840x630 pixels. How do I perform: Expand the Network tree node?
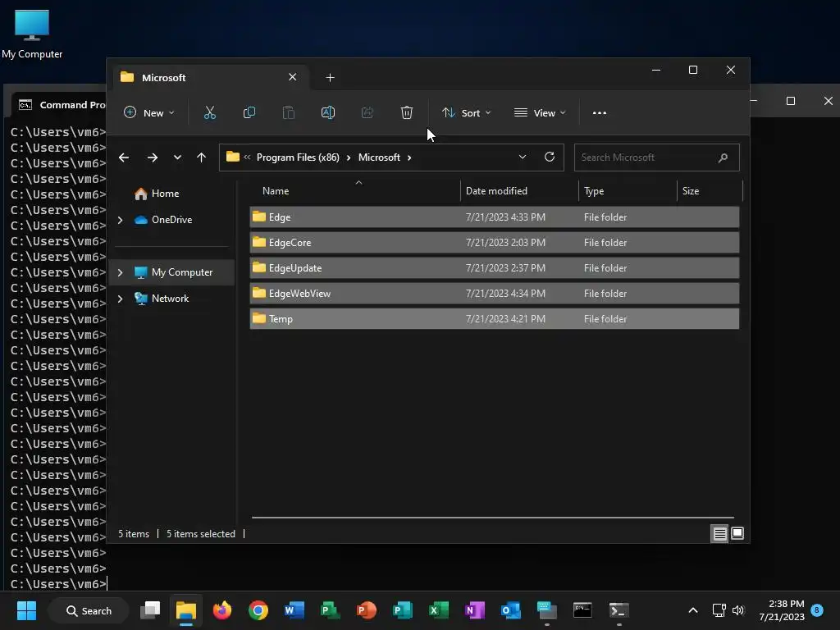click(120, 299)
